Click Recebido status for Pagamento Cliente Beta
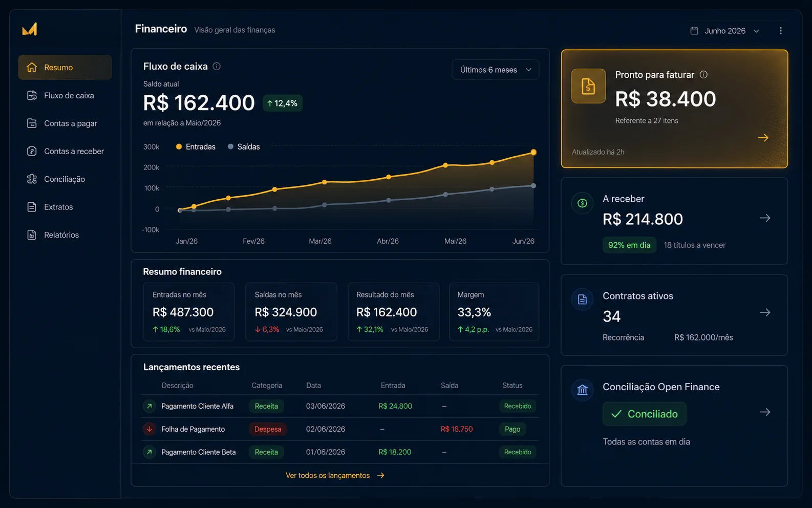The height and width of the screenshot is (508, 812). (518, 452)
